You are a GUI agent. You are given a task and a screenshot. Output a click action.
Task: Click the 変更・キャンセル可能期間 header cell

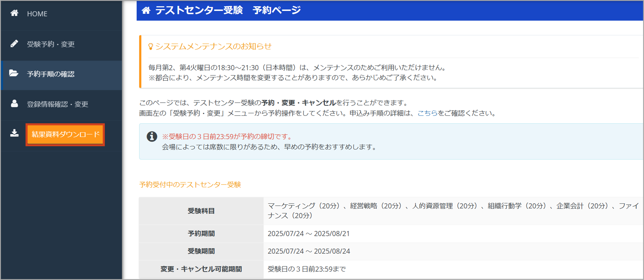point(201,269)
